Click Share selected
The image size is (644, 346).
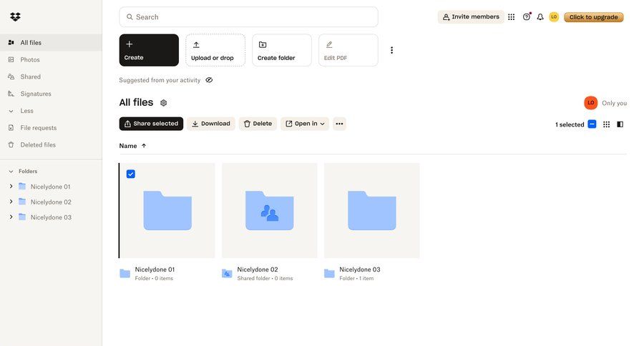(151, 124)
